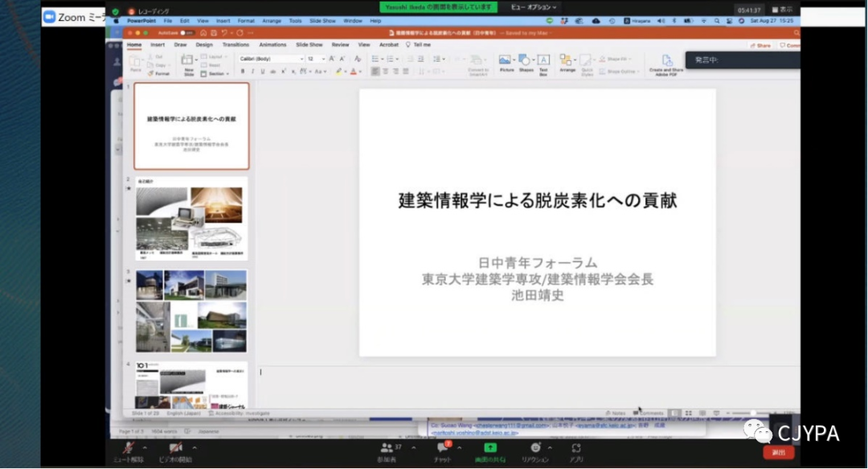Viewport: 868px width, 469px height.
Task: Expand the New Slide dropdown arrow
Action: coord(196,60)
